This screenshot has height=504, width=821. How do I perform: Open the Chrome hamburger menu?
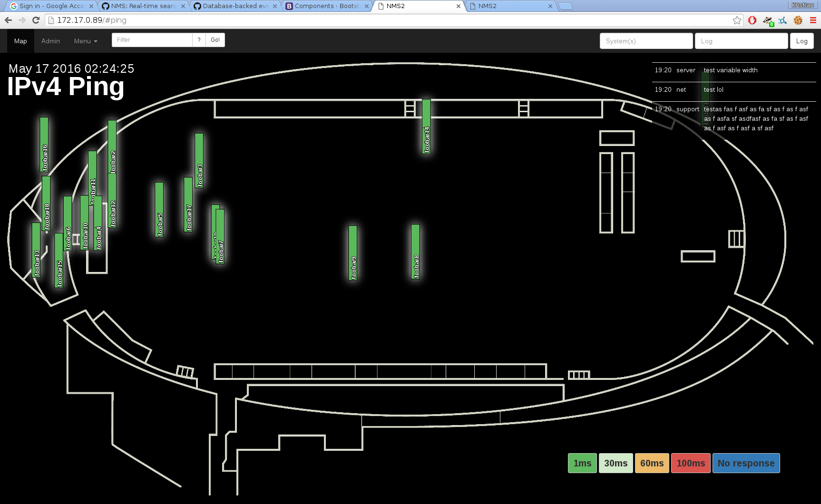coord(813,20)
